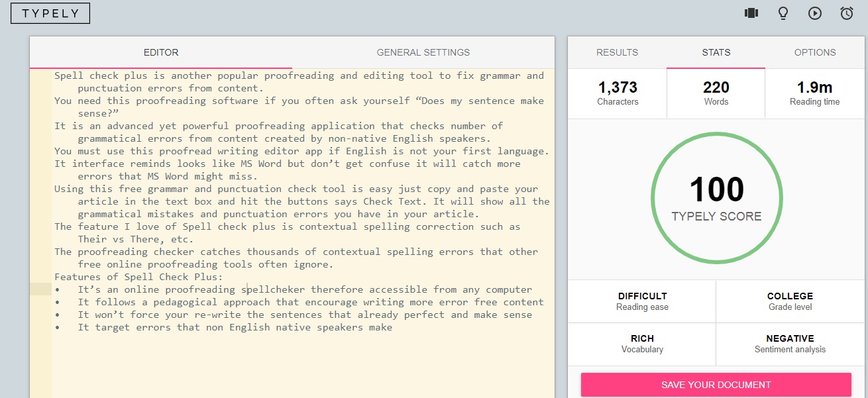Screen dimensions: 868x398
Task: Switch to the Editor tab
Action: coord(161,52)
